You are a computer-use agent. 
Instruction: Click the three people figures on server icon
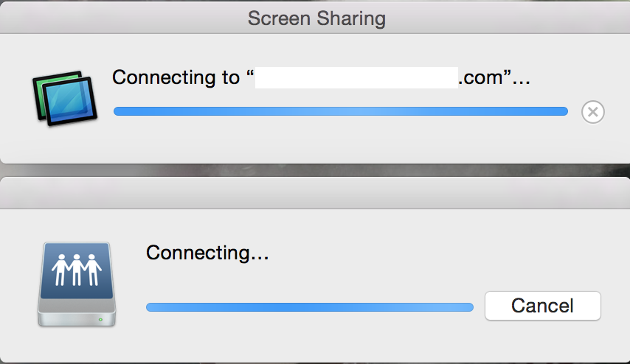coord(76,270)
